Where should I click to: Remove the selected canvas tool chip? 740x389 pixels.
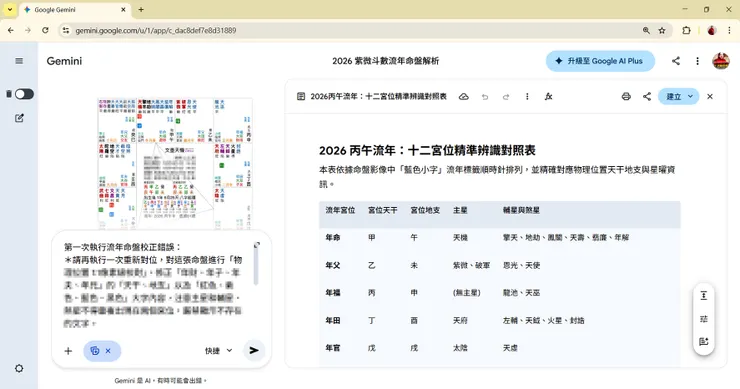point(108,351)
